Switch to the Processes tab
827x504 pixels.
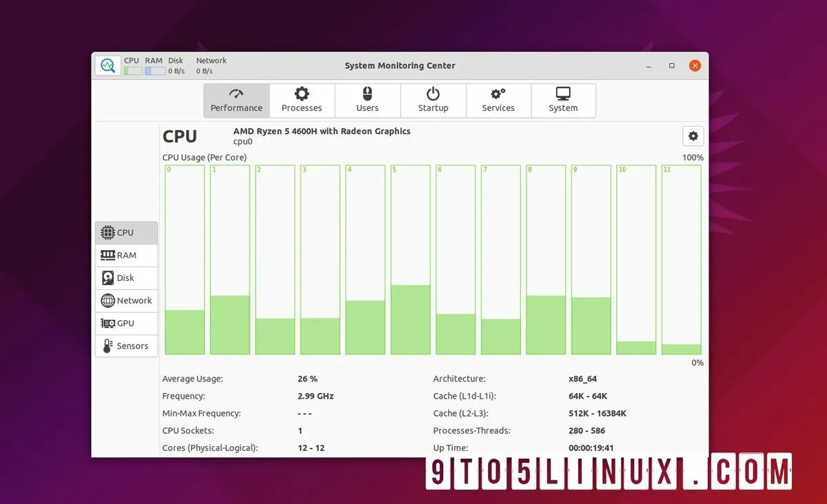(302, 101)
